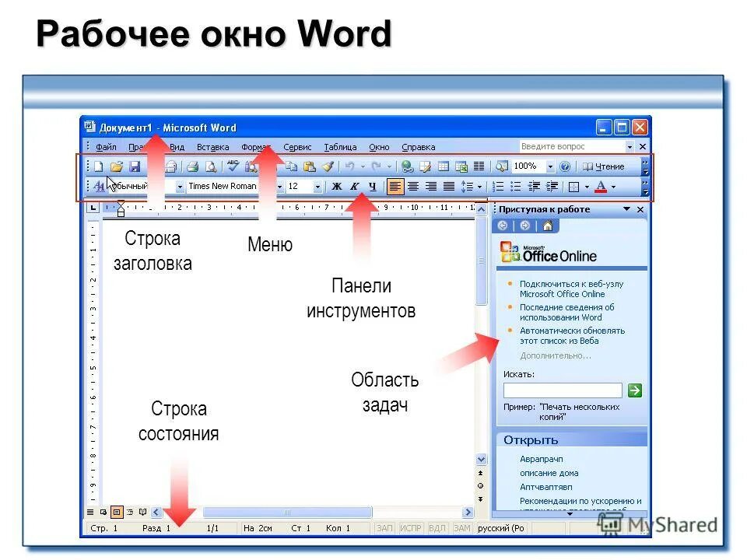
Task: Toggle the Bulleted list button
Action: [x=515, y=186]
